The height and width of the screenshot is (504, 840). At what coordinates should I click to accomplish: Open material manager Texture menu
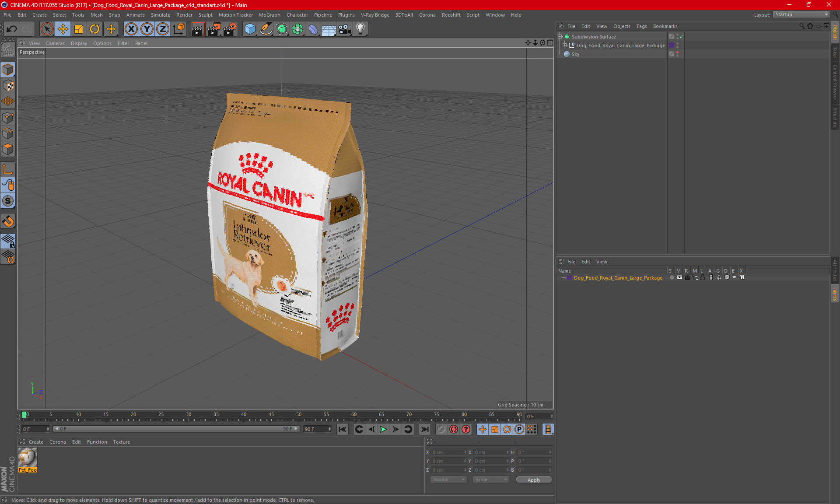[x=121, y=442]
